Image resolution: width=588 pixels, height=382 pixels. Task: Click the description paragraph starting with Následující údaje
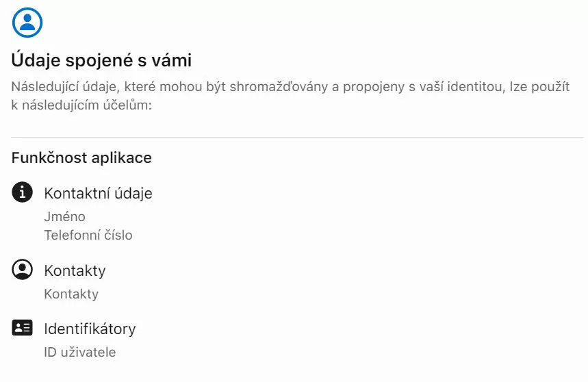tap(290, 96)
